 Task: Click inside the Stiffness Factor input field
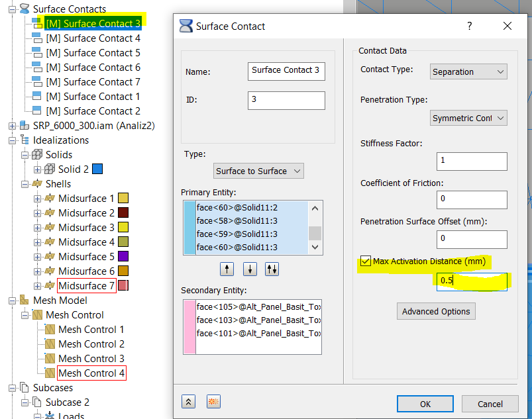pos(472,161)
